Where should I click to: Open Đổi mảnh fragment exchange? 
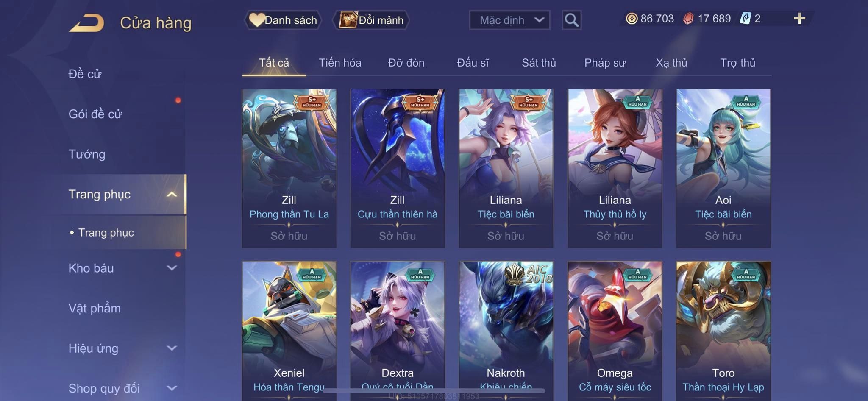coord(371,20)
